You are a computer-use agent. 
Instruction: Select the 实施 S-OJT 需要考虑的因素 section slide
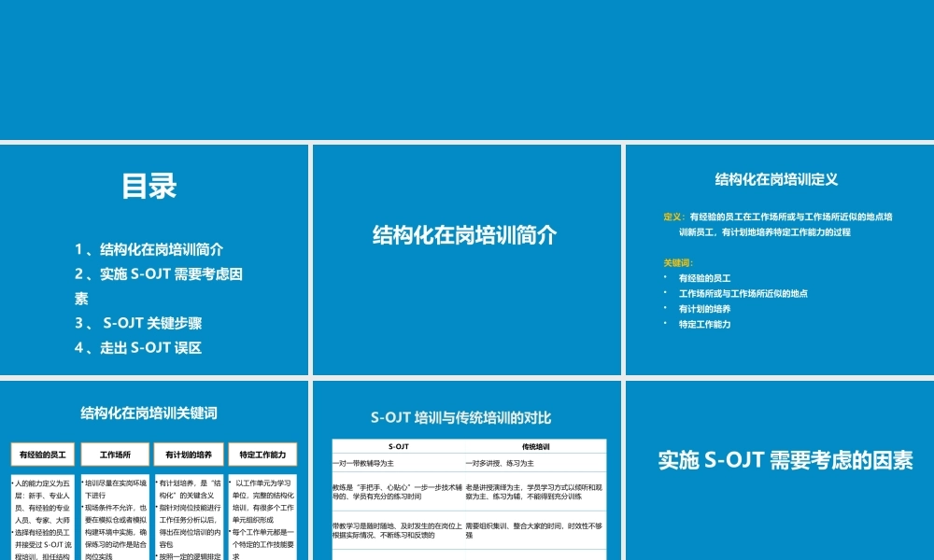click(780, 470)
